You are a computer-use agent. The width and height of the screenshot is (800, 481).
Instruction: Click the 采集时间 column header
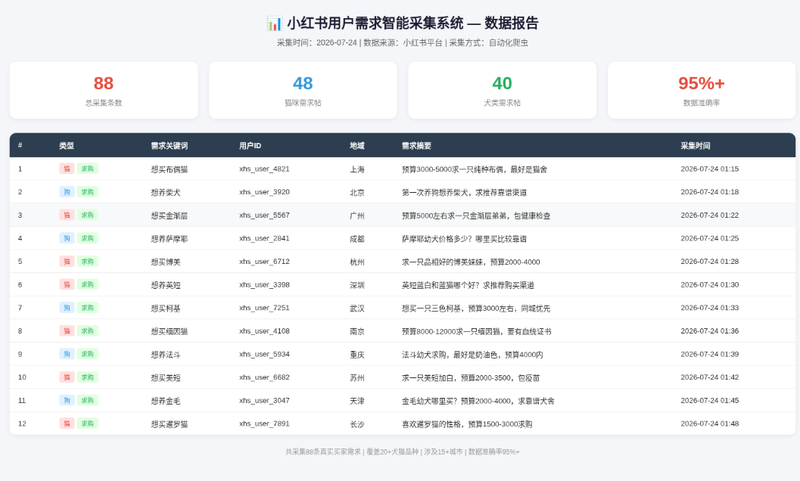(x=695, y=146)
